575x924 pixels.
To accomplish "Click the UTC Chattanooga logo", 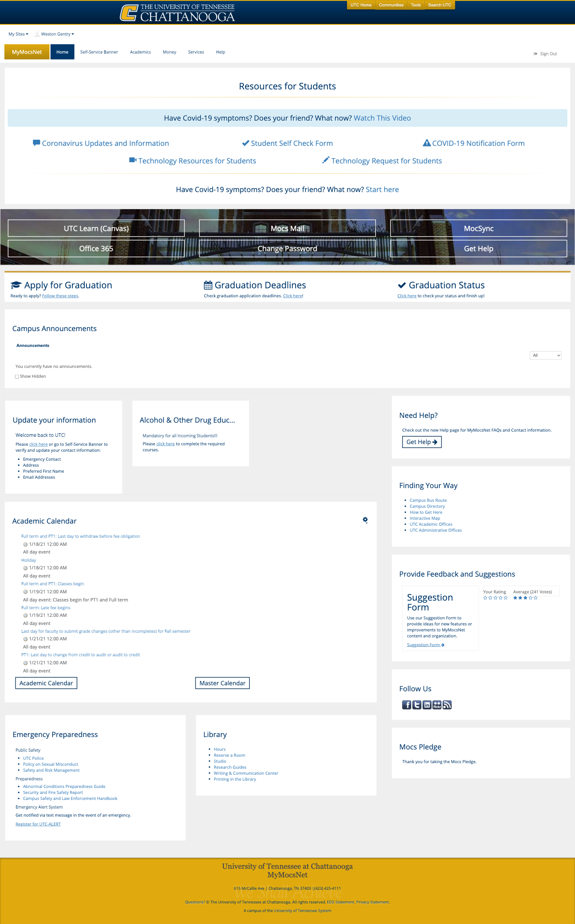I will click(x=178, y=13).
